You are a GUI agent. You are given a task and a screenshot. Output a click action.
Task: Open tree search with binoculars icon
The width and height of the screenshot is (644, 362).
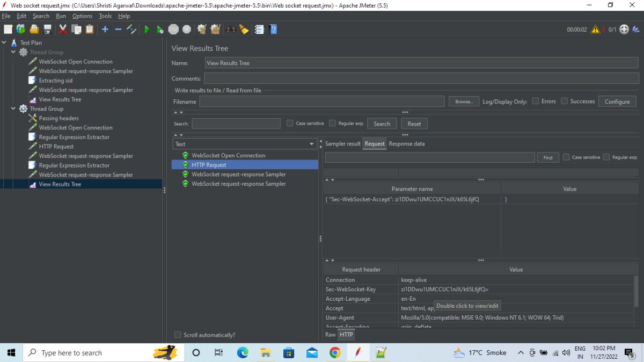point(231,30)
